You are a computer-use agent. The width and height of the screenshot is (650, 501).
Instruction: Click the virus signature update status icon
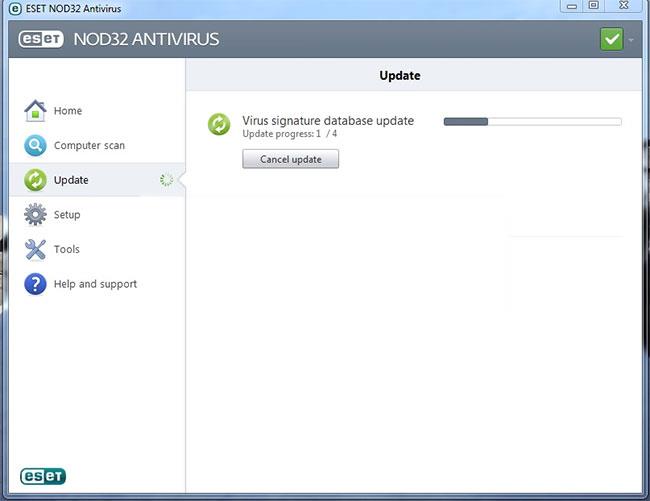[x=219, y=124]
